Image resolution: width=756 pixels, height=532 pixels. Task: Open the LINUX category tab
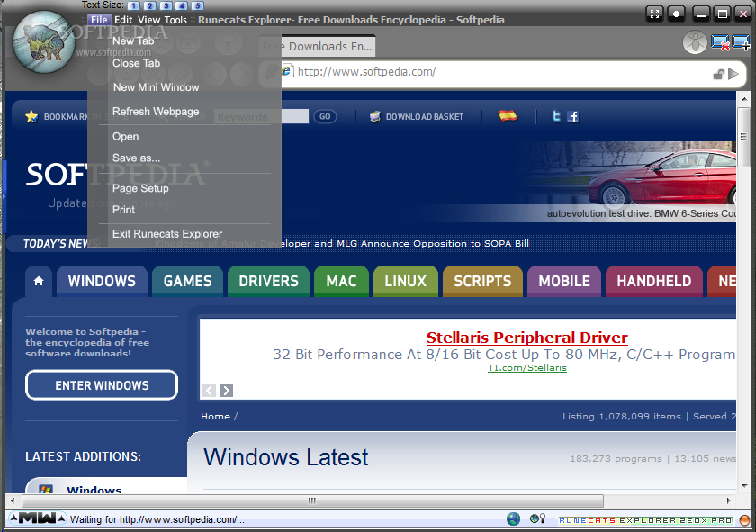coord(406,281)
